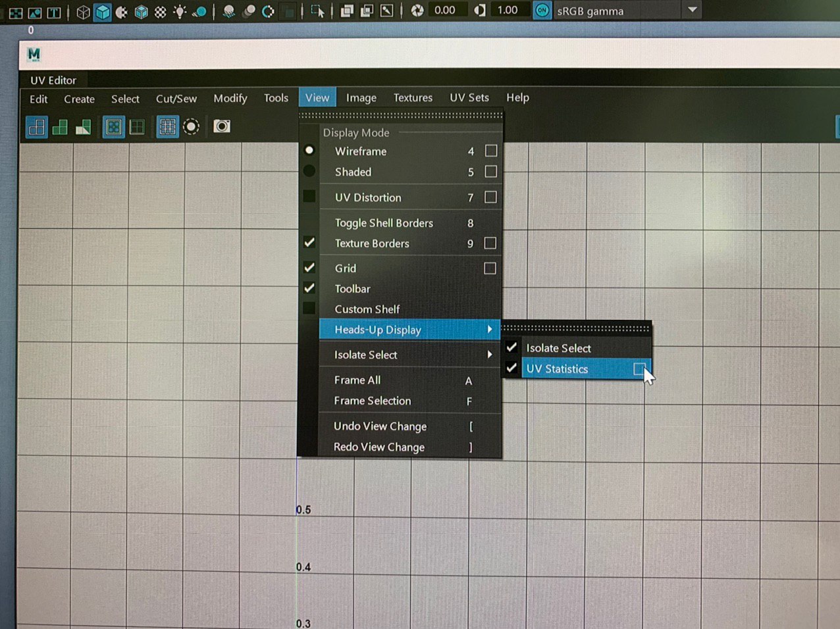Open the UV Sets menu
This screenshot has width=840, height=629.
tap(469, 97)
